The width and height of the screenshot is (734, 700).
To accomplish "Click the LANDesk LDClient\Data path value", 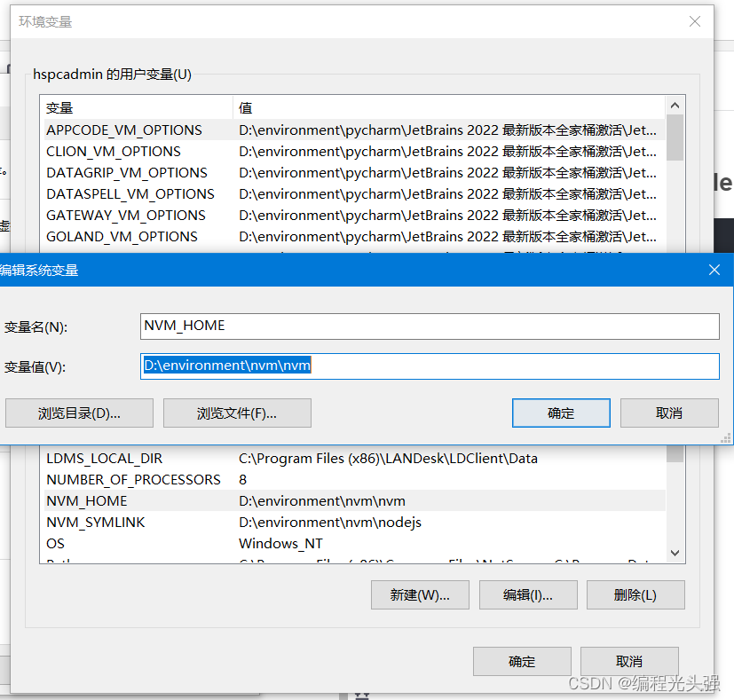I will (x=388, y=458).
